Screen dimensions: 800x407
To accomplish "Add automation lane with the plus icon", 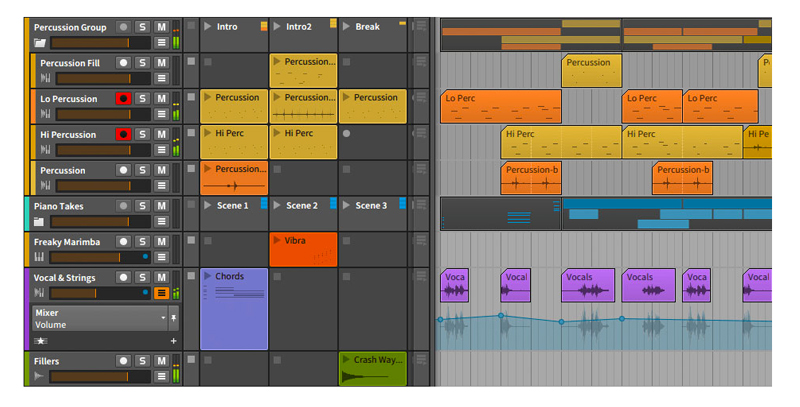I will coord(173,341).
